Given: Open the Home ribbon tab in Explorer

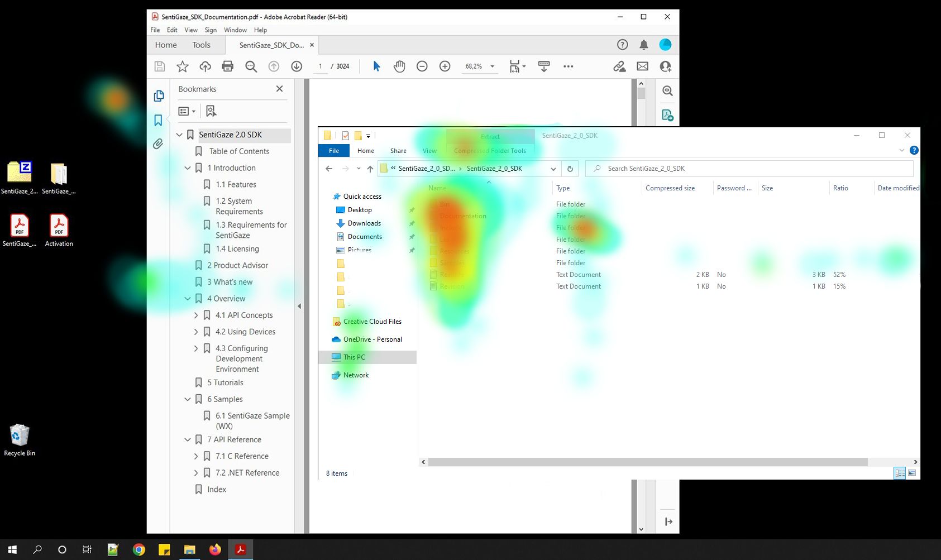Looking at the screenshot, I should pyautogui.click(x=366, y=151).
